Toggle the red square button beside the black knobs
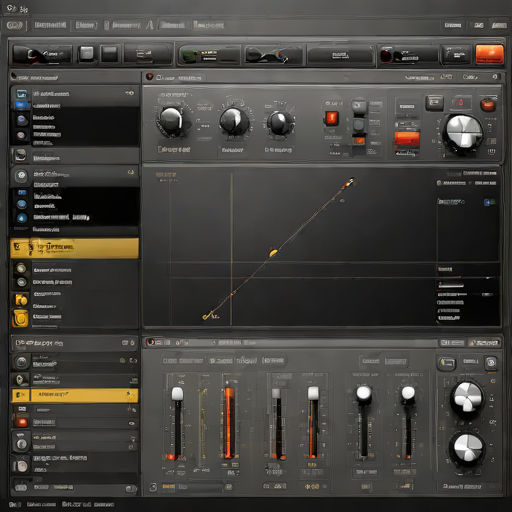The height and width of the screenshot is (512, 512). tap(332, 118)
